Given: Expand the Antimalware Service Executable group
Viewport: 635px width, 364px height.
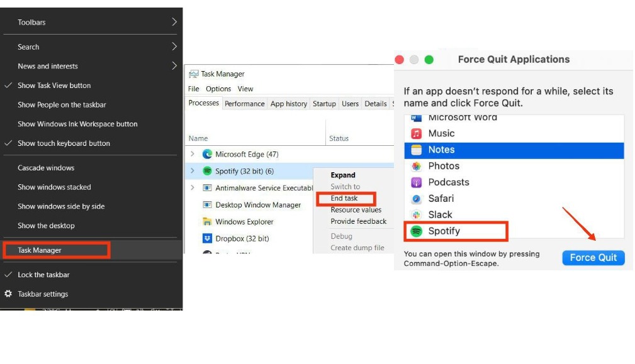Looking at the screenshot, I should coord(193,187).
